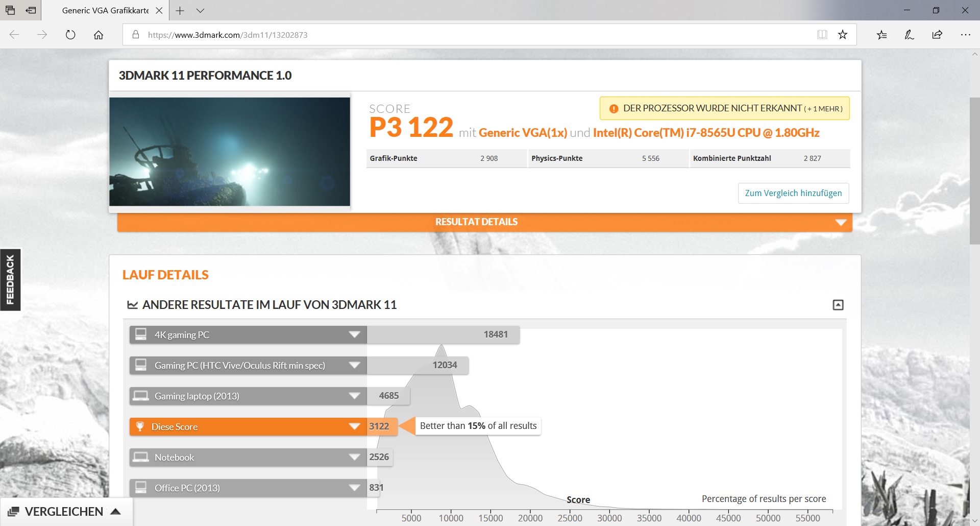Open a new tab with plus icon
This screenshot has height=526, width=980.
(x=180, y=10)
